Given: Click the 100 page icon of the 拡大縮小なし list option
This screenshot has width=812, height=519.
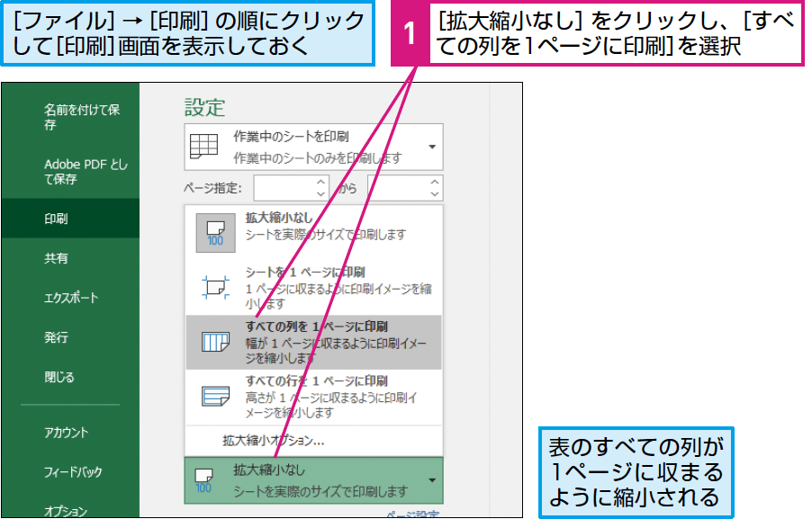Looking at the screenshot, I should point(215,233).
